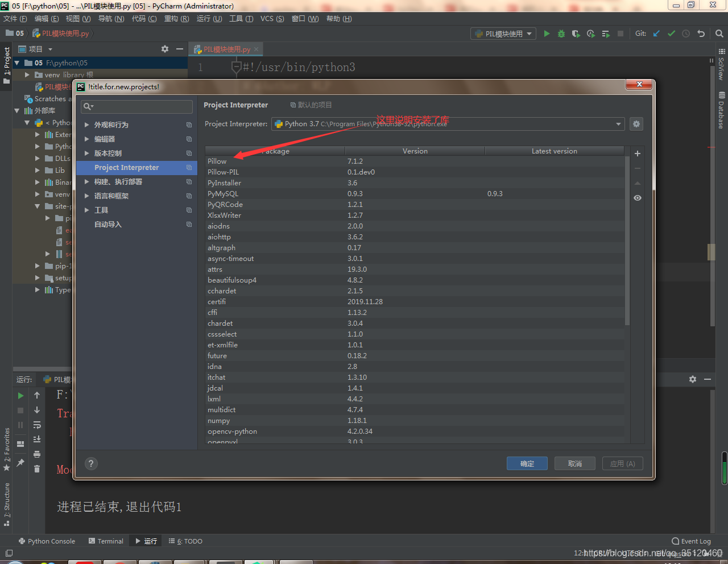Click the Git update project arrow

656,34
